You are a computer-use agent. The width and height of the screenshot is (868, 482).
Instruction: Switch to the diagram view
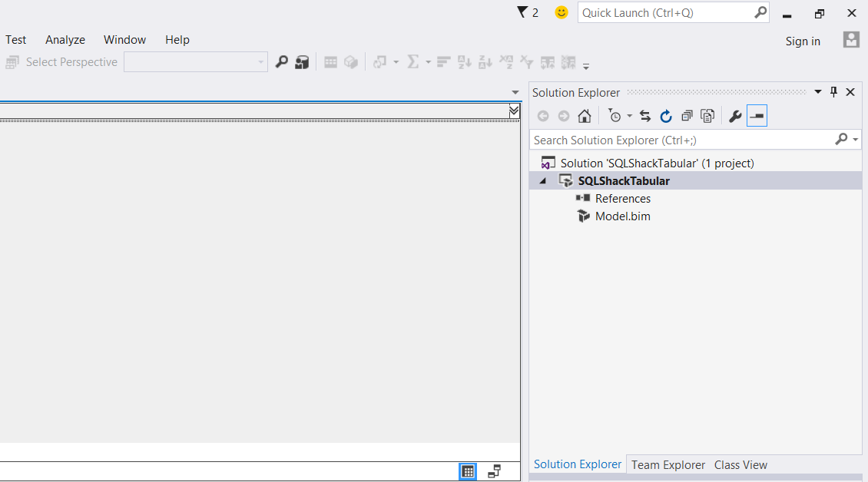494,471
